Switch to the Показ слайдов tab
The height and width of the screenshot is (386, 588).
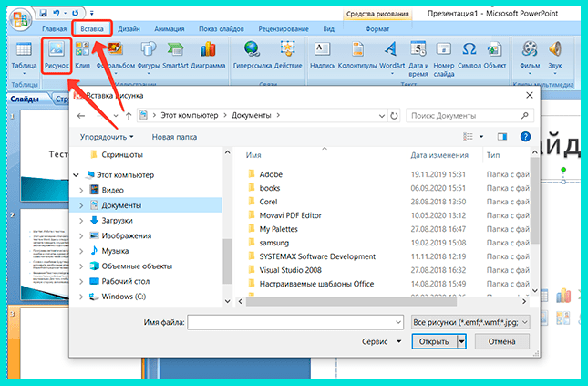click(222, 29)
